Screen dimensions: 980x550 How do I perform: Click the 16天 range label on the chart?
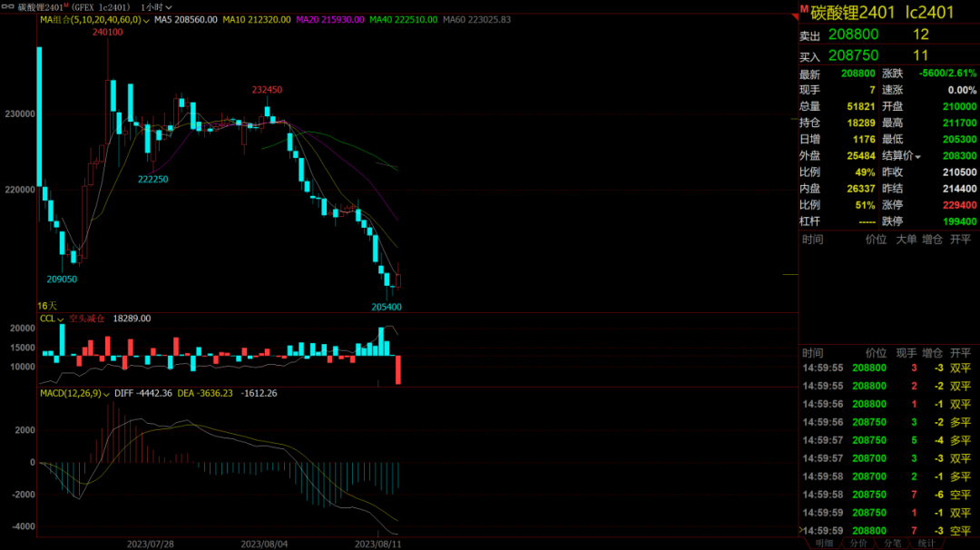[x=47, y=306]
